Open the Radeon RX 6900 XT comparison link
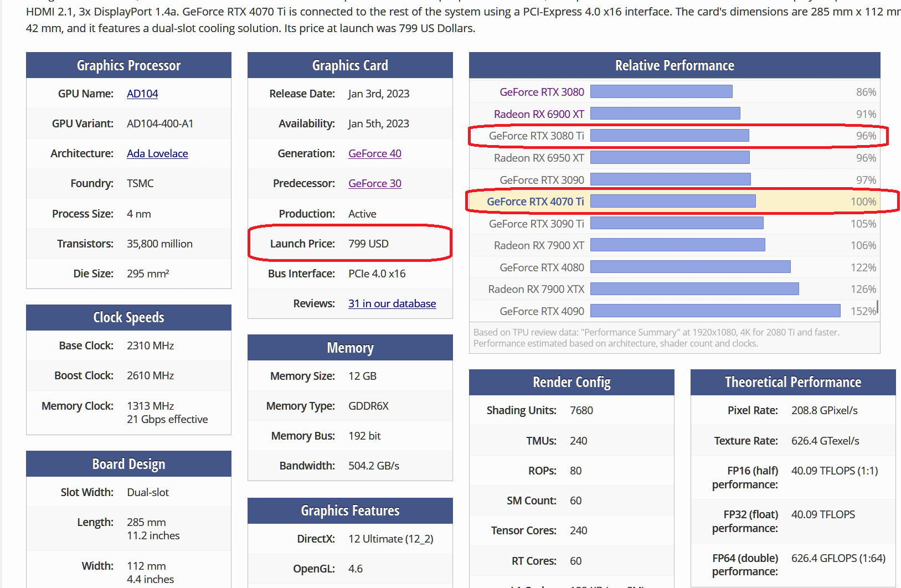This screenshot has width=901, height=588. click(539, 114)
